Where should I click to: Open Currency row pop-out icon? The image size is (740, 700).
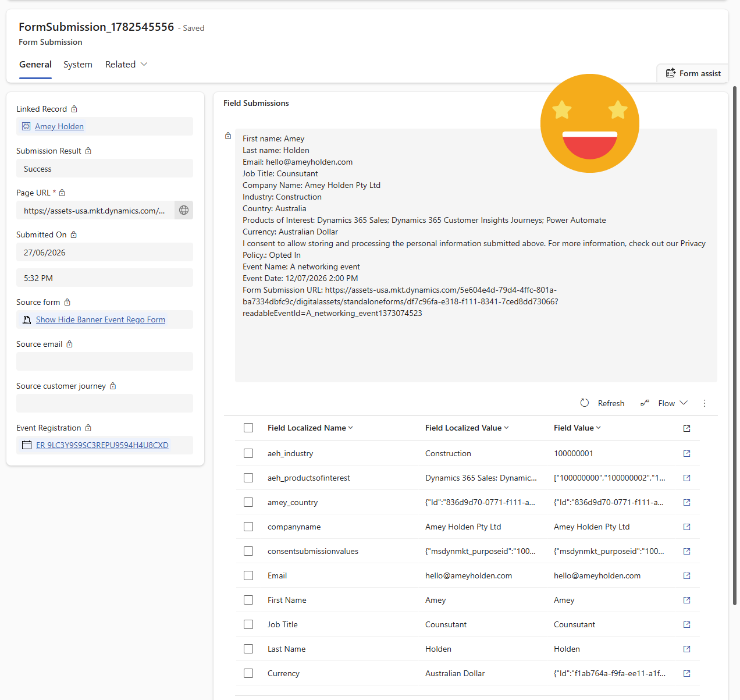click(x=686, y=673)
